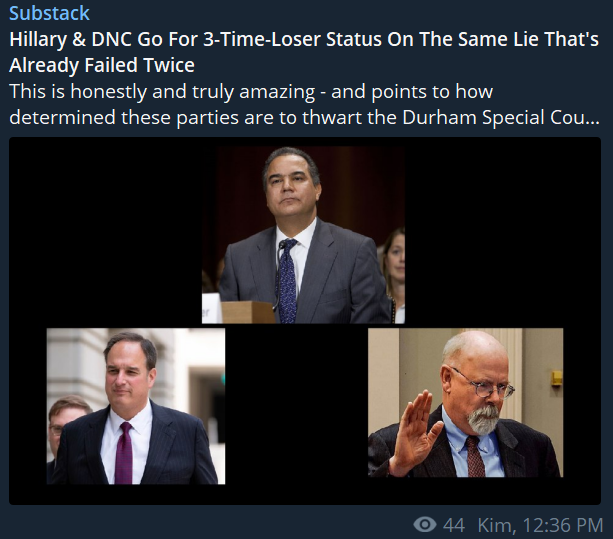Click the eye views icon

click(425, 524)
